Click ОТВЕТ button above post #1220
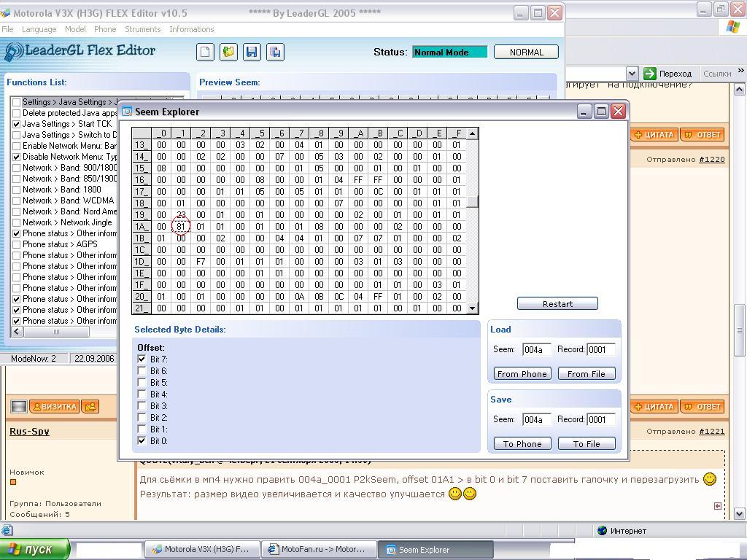747x560 pixels. point(703,135)
